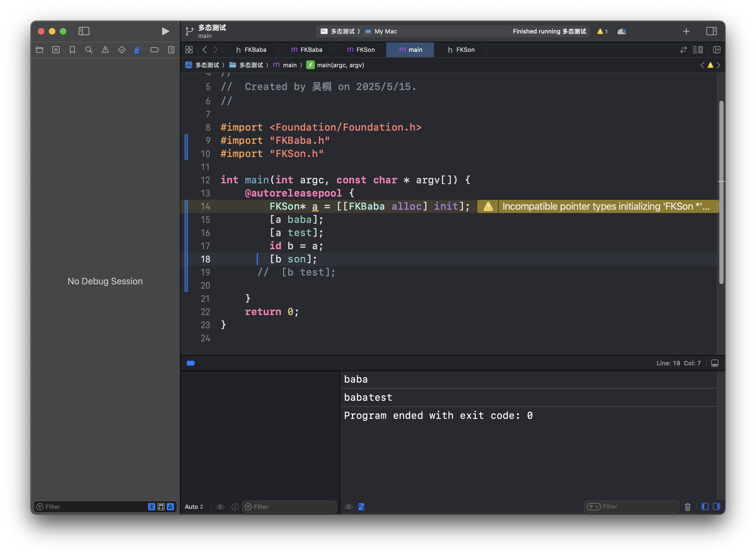This screenshot has height=555, width=756.
Task: Hide the debug area with bottom-panel toggle
Action: click(715, 363)
